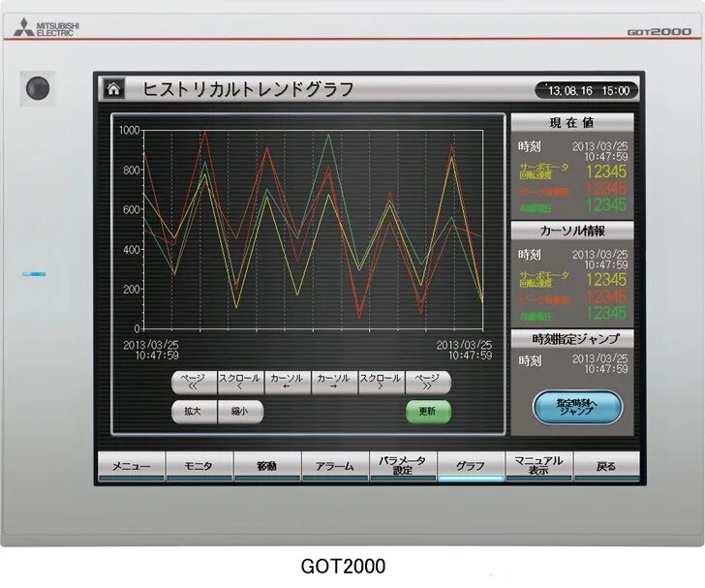Tap the ヒストリカルトレンドグラフ title text
The width and height of the screenshot is (705, 588).
[x=248, y=89]
